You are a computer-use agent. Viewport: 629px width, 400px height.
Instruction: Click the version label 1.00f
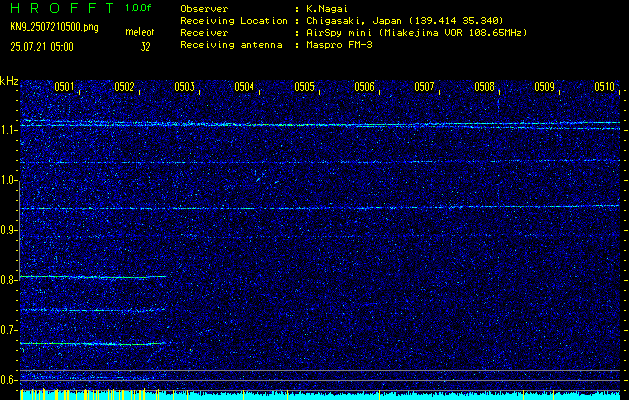click(138, 8)
